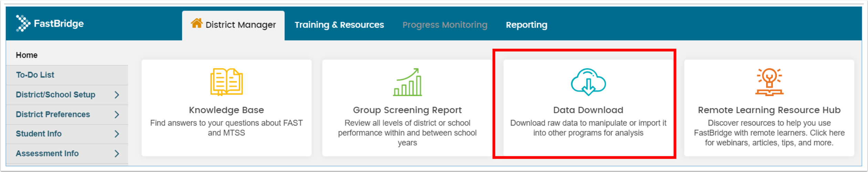This screenshot has width=868, height=172.
Task: Open District/School Setup menu item
Action: point(67,95)
